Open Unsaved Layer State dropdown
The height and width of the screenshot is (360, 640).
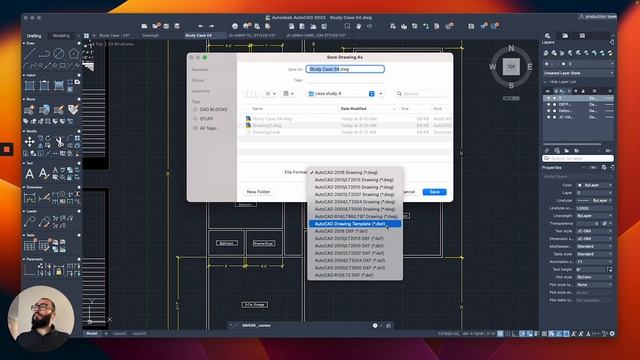578,73
